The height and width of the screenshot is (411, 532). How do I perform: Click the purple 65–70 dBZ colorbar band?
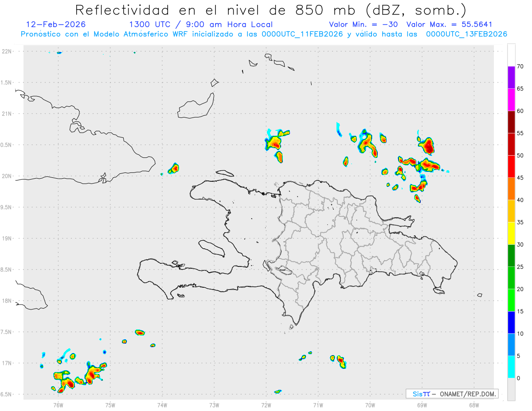pyautogui.click(x=511, y=78)
